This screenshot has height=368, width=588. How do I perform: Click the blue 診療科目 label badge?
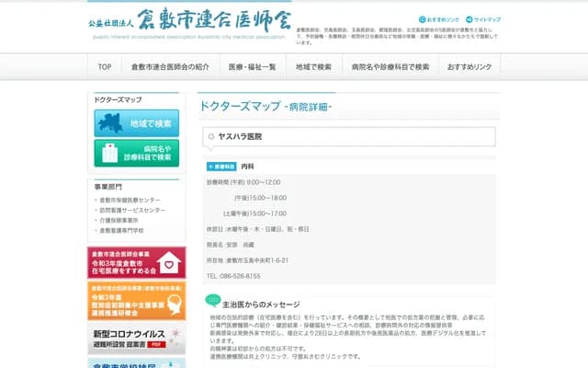pyautogui.click(x=221, y=167)
